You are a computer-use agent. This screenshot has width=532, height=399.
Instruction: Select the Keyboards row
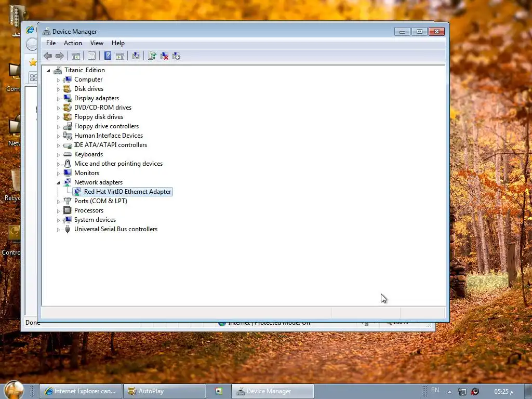pos(88,154)
